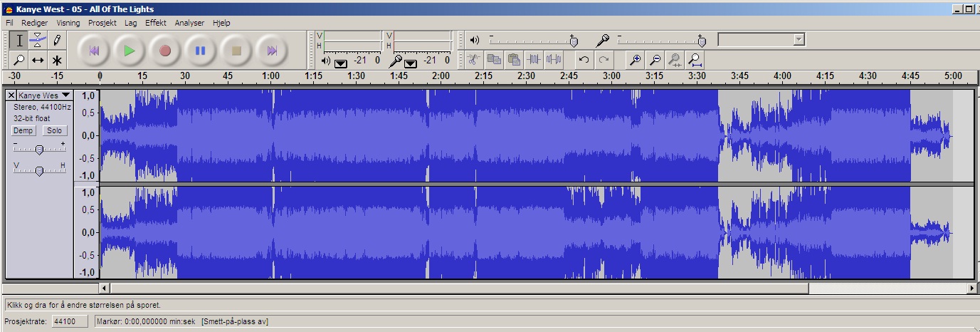Skip to start of track
The width and height of the screenshot is (980, 332).
coord(93,51)
